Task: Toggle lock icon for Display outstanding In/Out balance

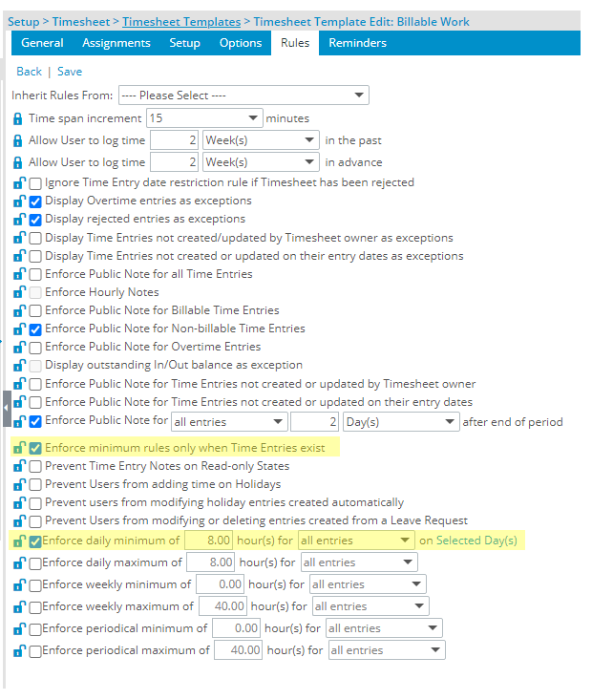Action: click(19, 365)
